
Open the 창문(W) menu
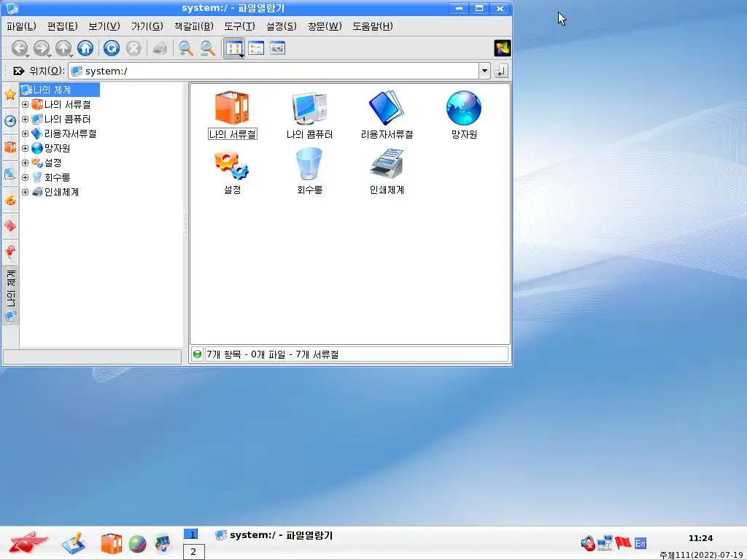(325, 26)
